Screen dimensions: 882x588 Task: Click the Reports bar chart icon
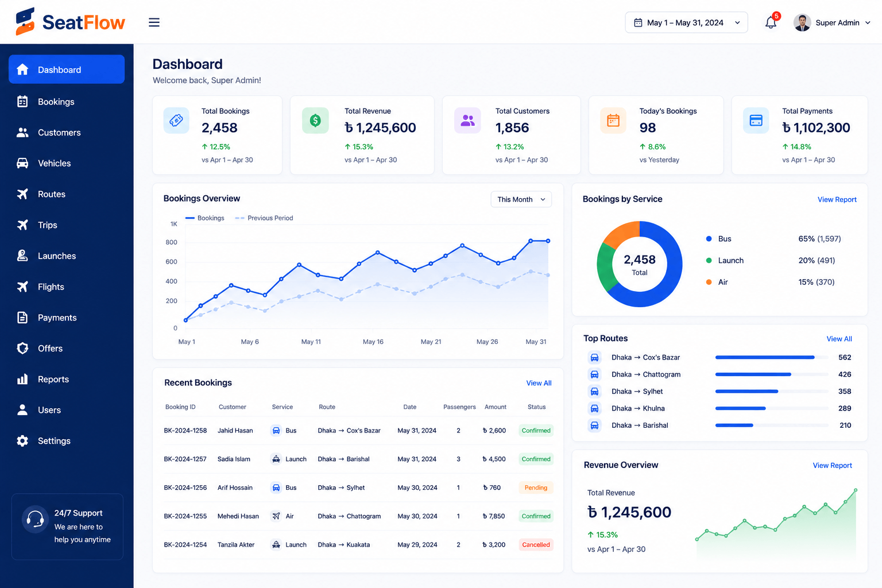click(22, 379)
